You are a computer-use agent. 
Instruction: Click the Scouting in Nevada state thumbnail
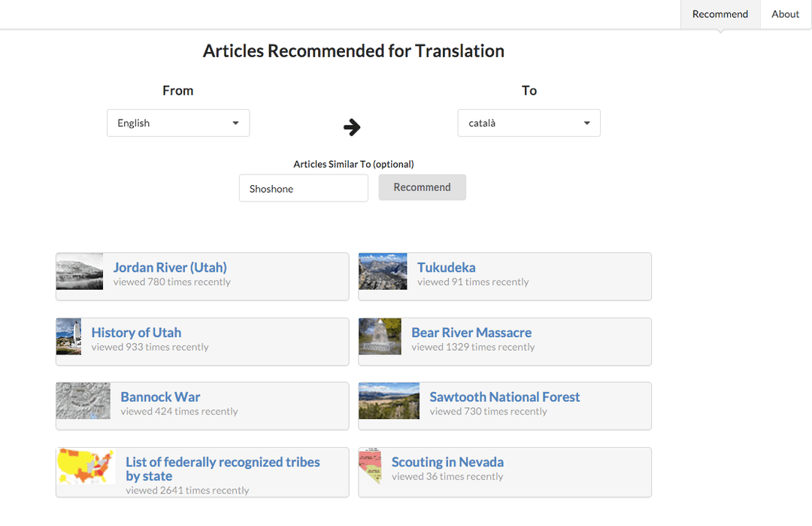pyautogui.click(x=369, y=467)
